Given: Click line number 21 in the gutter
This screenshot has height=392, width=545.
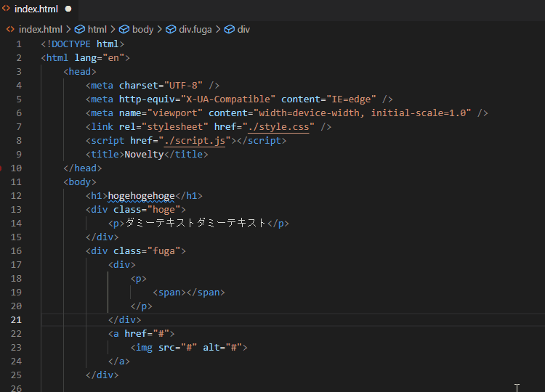Looking at the screenshot, I should click(x=16, y=320).
